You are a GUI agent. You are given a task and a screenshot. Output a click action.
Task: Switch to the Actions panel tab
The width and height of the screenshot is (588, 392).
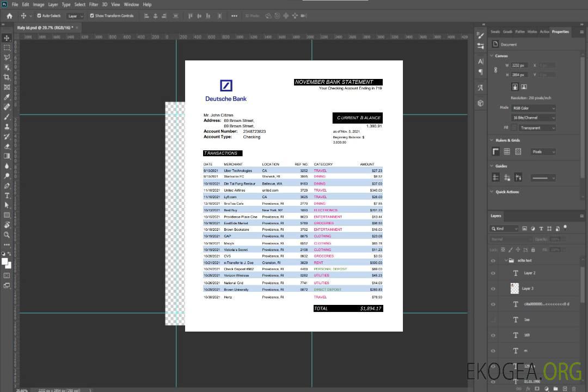[544, 32]
